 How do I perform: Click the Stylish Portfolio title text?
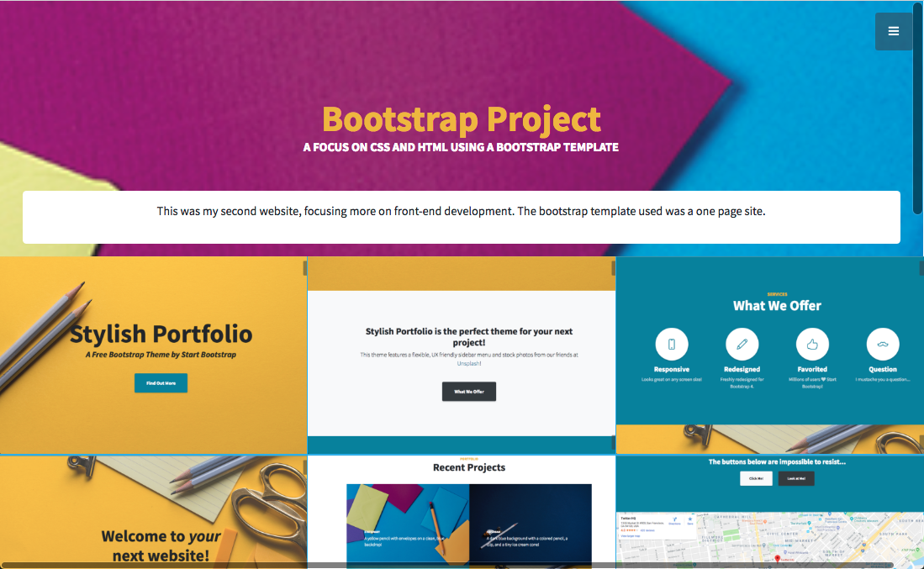[x=161, y=334]
